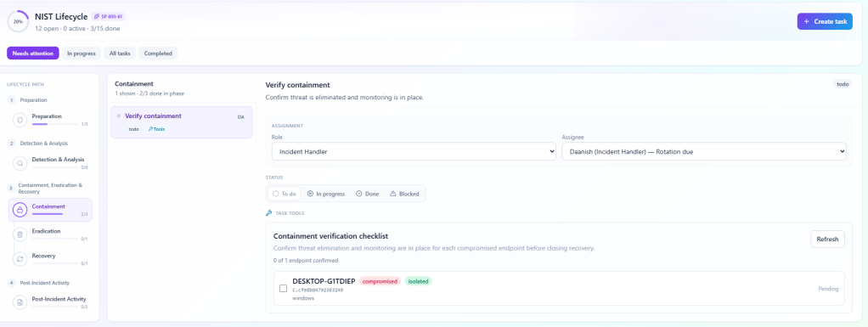868x327 pixels.
Task: Select the Detection & Analysis phase item
Action: [50, 163]
